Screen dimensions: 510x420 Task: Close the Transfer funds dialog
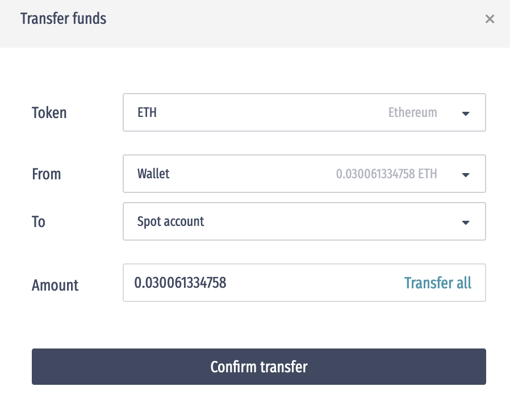click(x=490, y=19)
